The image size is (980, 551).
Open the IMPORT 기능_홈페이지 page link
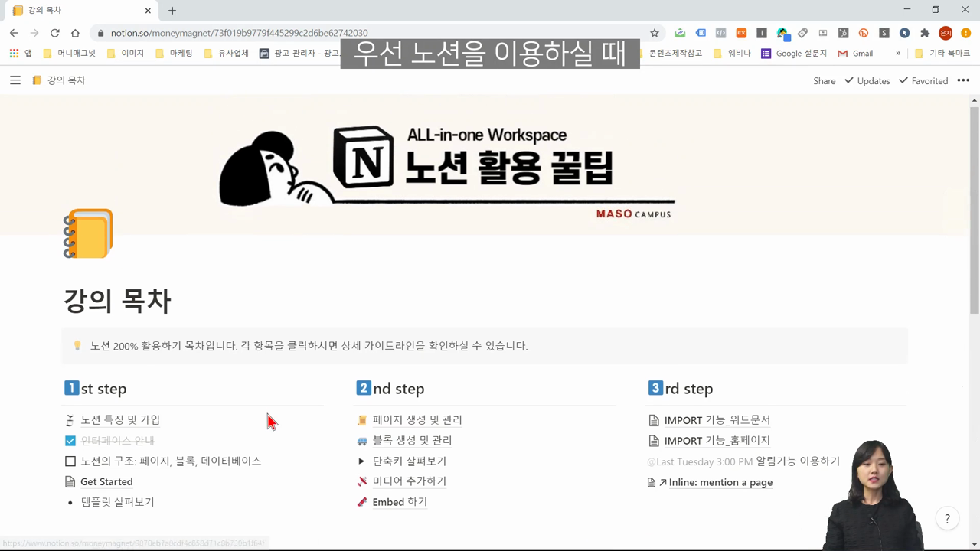[x=717, y=441]
